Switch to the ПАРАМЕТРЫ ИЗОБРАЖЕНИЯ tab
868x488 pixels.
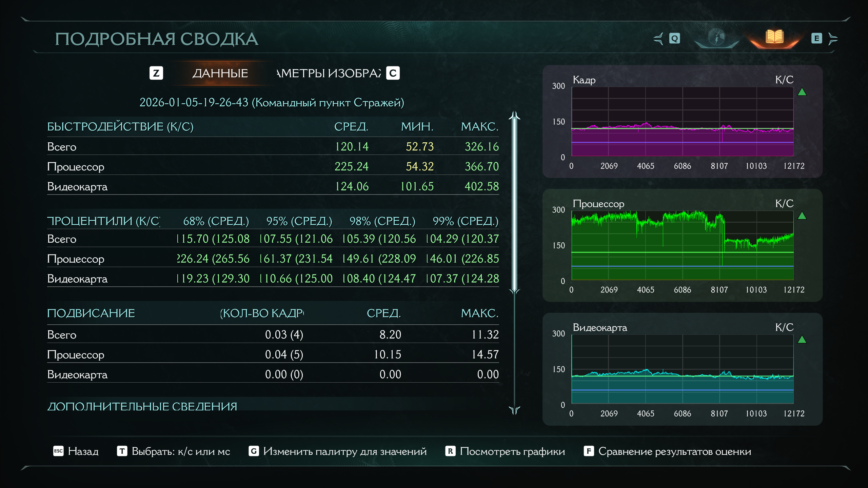329,73
